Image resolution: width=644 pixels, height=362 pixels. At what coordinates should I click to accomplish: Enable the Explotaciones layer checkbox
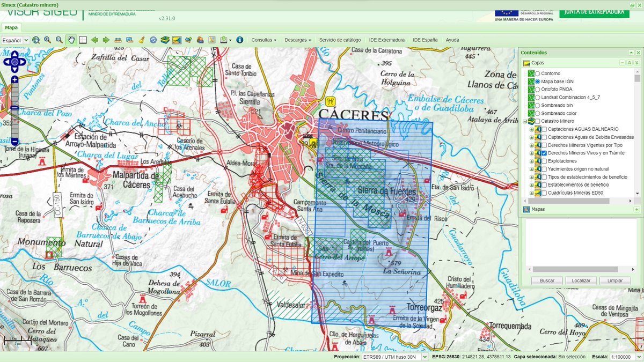click(544, 161)
